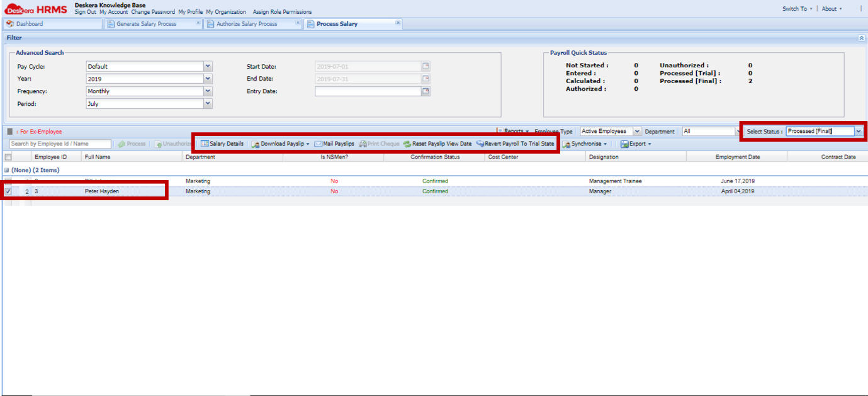868x396 pixels.
Task: Expand the Period combo box
Action: (x=208, y=104)
